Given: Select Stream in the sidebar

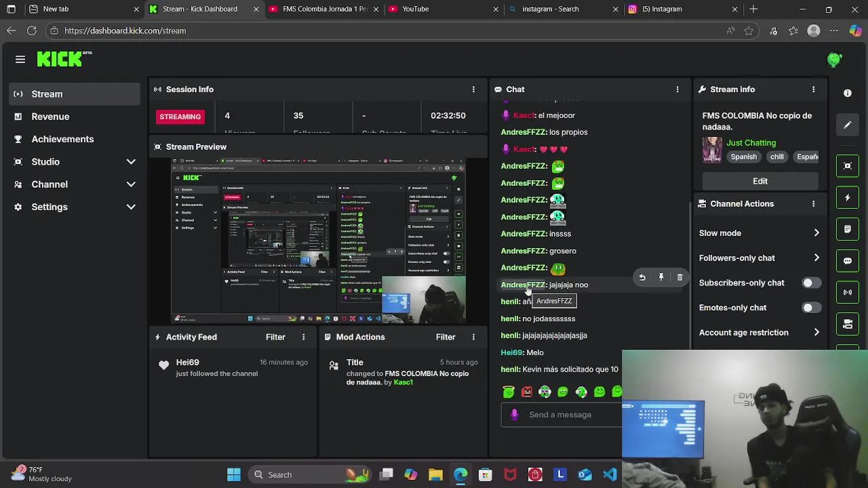Looking at the screenshot, I should (75, 94).
